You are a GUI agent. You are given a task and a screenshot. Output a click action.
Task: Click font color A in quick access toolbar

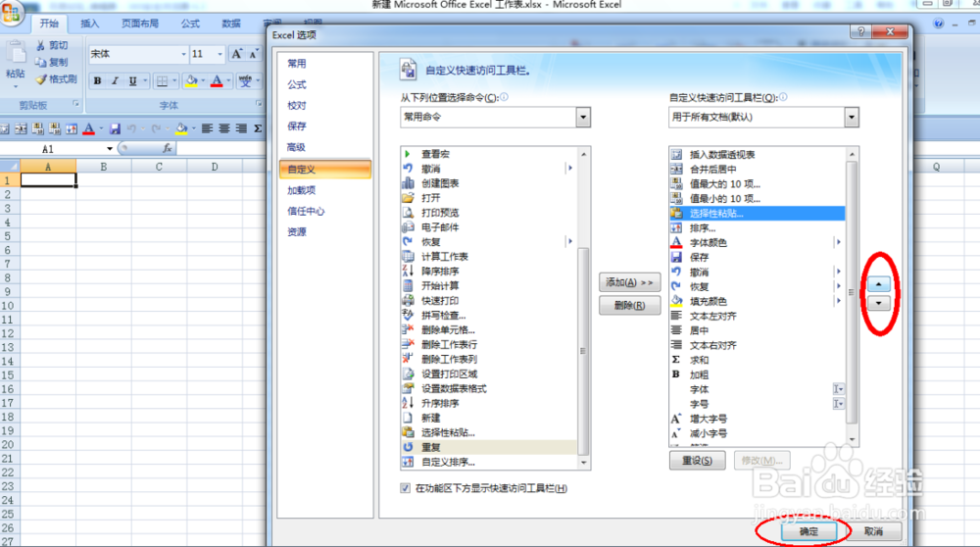pyautogui.click(x=89, y=128)
